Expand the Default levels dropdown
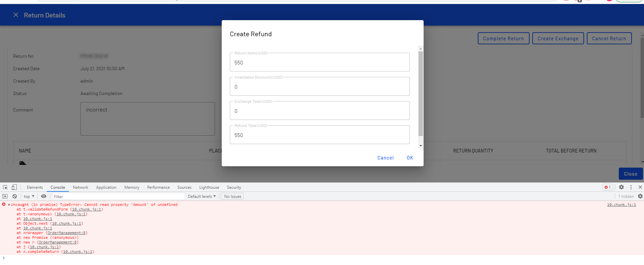 (x=202, y=196)
